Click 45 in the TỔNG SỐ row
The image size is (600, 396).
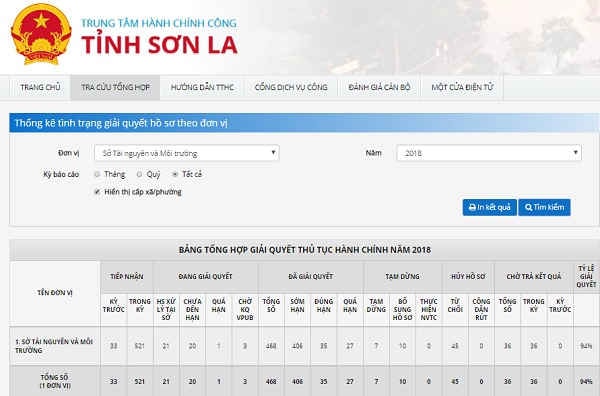[x=455, y=381]
